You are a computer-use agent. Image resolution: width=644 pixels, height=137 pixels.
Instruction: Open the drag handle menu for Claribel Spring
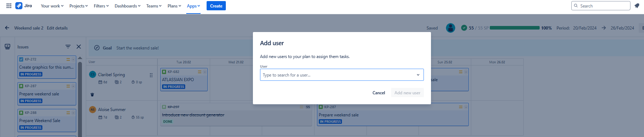tap(151, 75)
